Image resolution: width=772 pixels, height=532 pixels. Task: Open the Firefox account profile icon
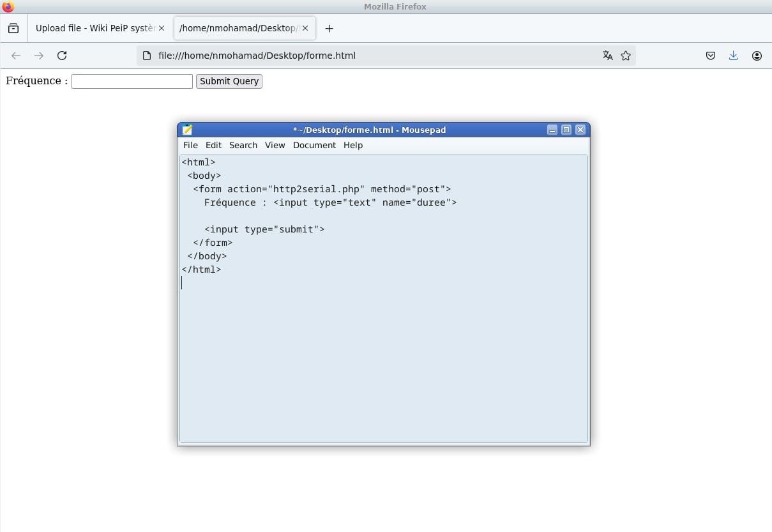(x=757, y=56)
